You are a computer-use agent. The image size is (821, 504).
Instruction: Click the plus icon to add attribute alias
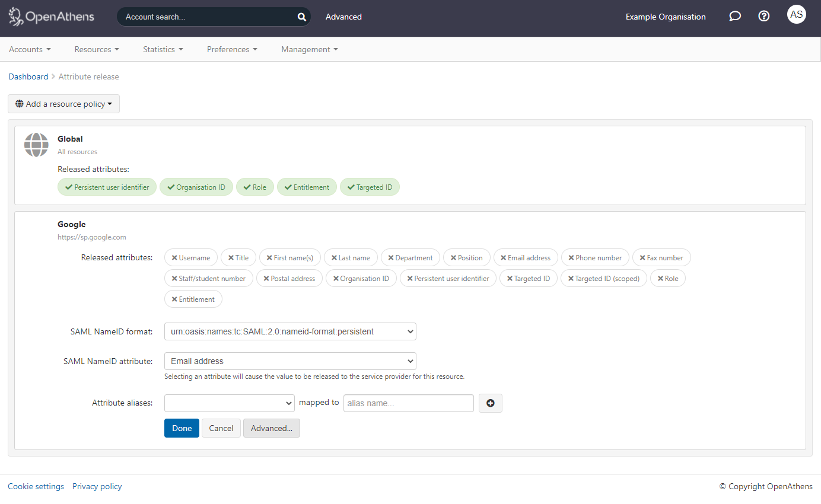coord(490,403)
